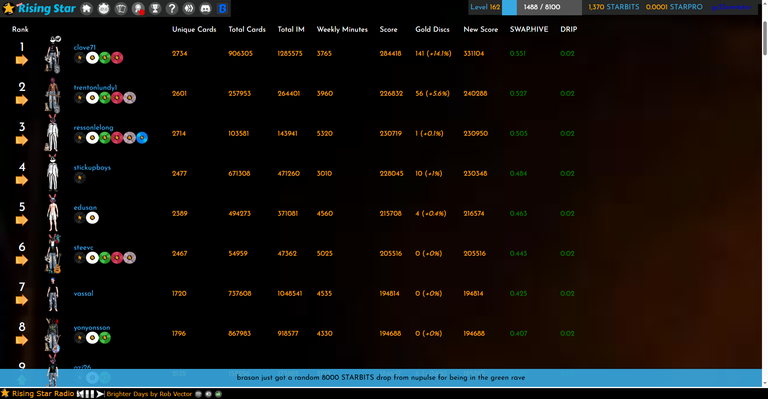Pause the Rising Star Radio
Screen dimensions: 768x399
90,394
